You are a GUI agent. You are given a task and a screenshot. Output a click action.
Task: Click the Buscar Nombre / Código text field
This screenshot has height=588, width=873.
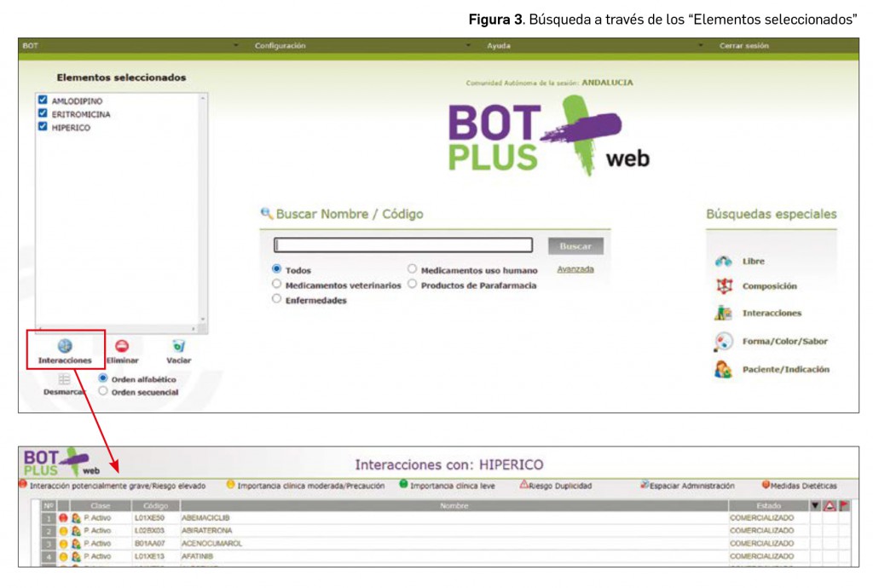(x=402, y=245)
